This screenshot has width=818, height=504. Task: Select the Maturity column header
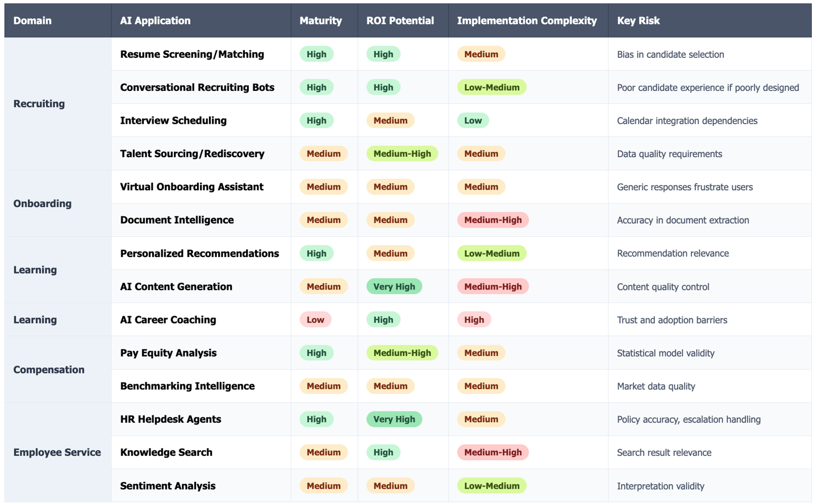tap(320, 21)
